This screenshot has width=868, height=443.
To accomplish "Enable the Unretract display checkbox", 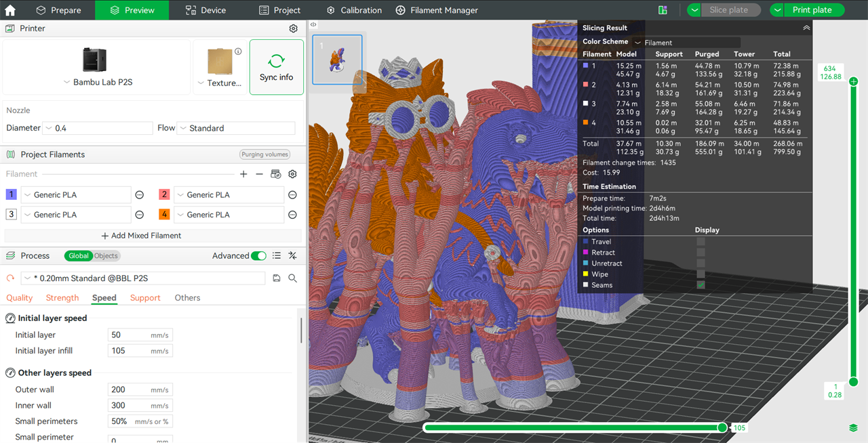I will (701, 263).
